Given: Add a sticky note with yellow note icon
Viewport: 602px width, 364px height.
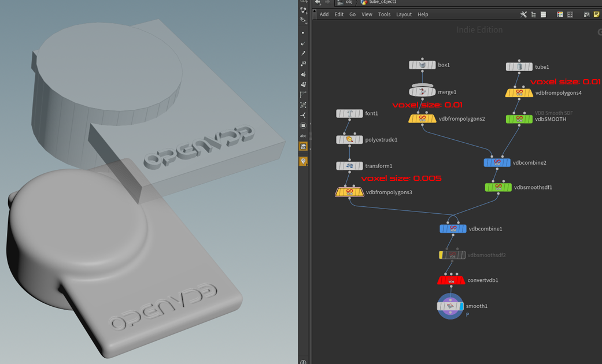Looking at the screenshot, I should pyautogui.click(x=597, y=14).
